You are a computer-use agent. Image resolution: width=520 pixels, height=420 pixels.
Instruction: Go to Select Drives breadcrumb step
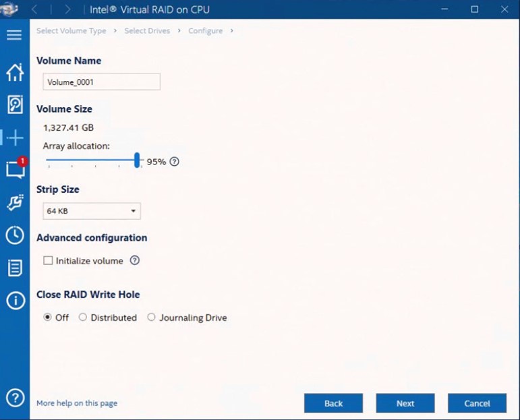[x=147, y=31]
